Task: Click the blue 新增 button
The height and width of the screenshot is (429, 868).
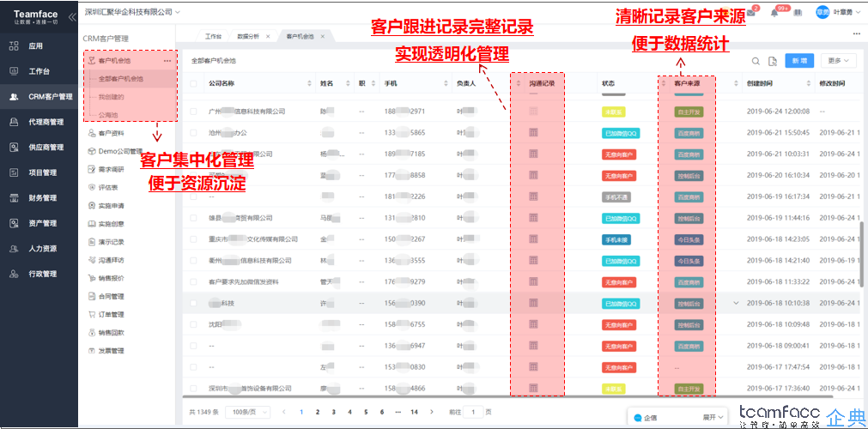Action: click(x=799, y=61)
